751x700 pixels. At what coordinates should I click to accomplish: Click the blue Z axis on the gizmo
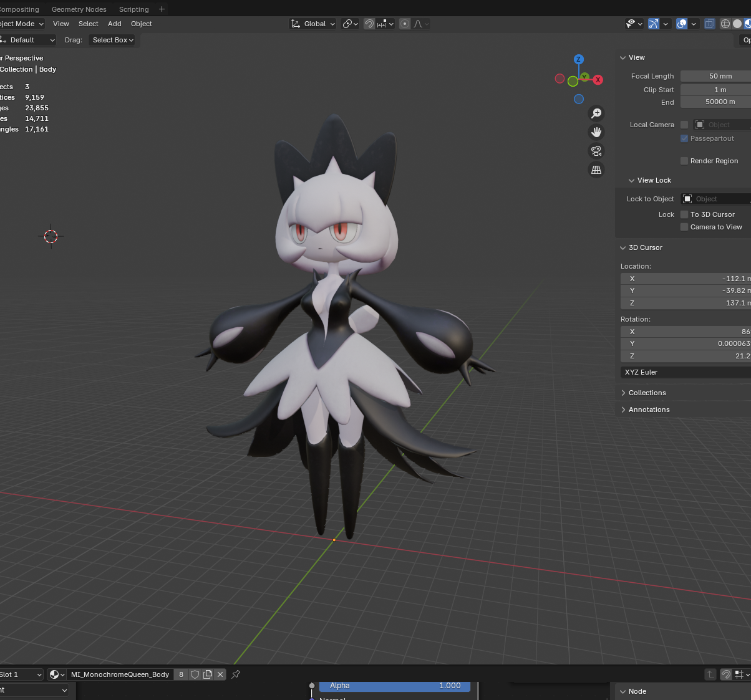tap(579, 59)
